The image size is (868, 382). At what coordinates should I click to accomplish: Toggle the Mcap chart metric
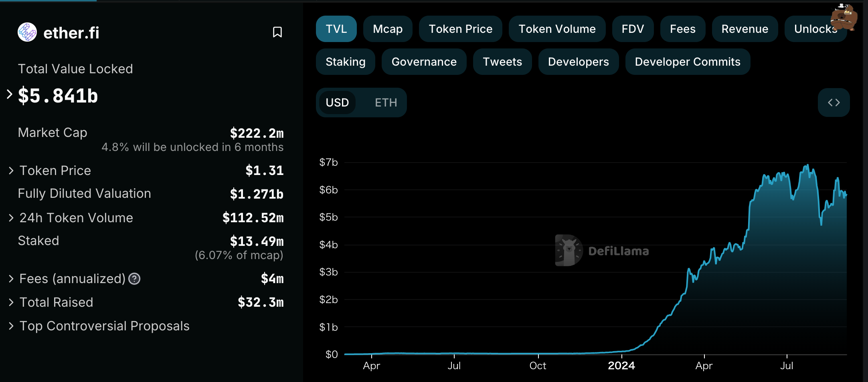point(388,29)
